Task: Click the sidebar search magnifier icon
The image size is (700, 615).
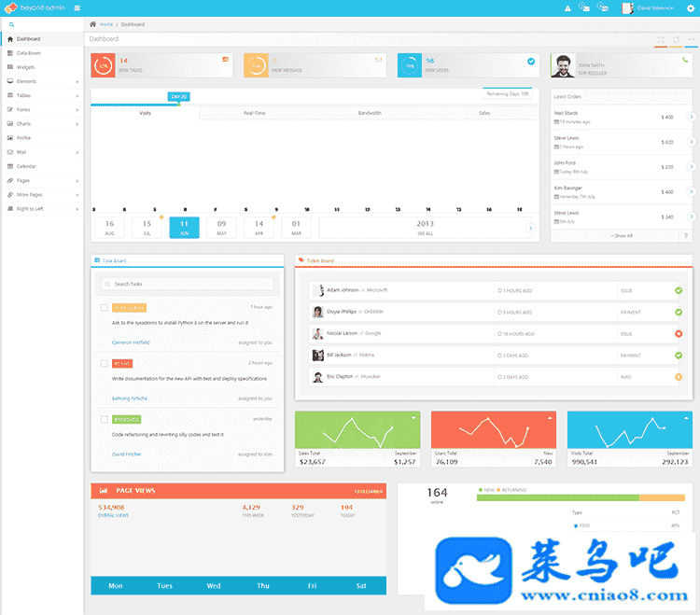Action: [11, 24]
